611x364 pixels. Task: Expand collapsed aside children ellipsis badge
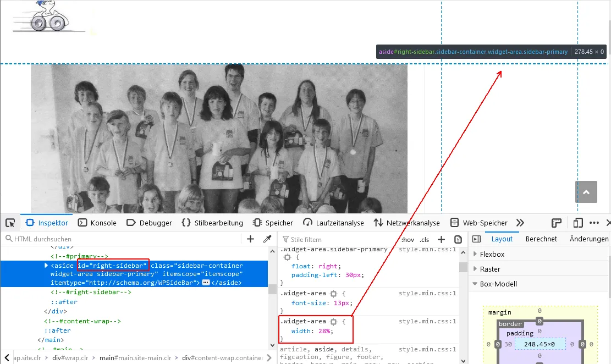click(x=206, y=283)
